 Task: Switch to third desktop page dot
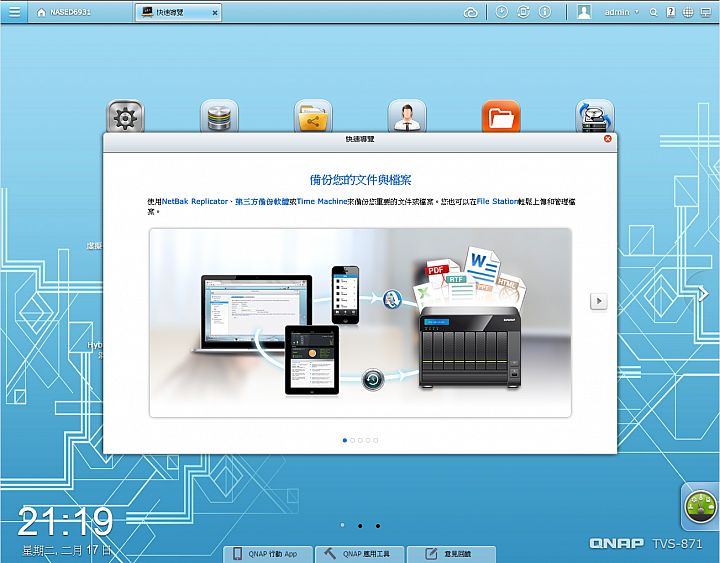click(377, 526)
